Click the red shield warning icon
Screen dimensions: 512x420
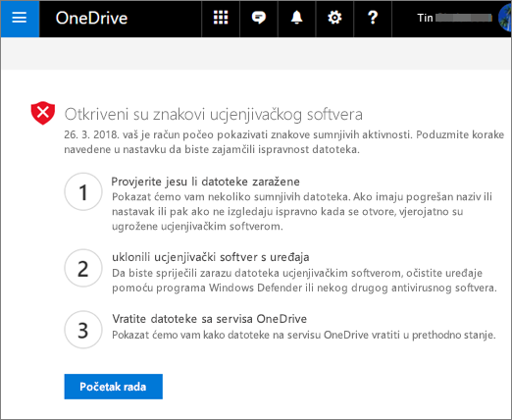point(43,113)
